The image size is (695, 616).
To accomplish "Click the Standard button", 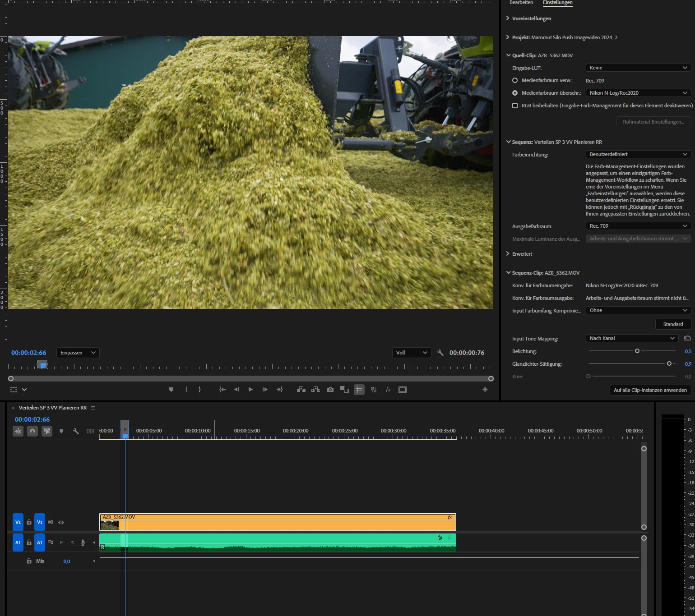I will (x=673, y=324).
